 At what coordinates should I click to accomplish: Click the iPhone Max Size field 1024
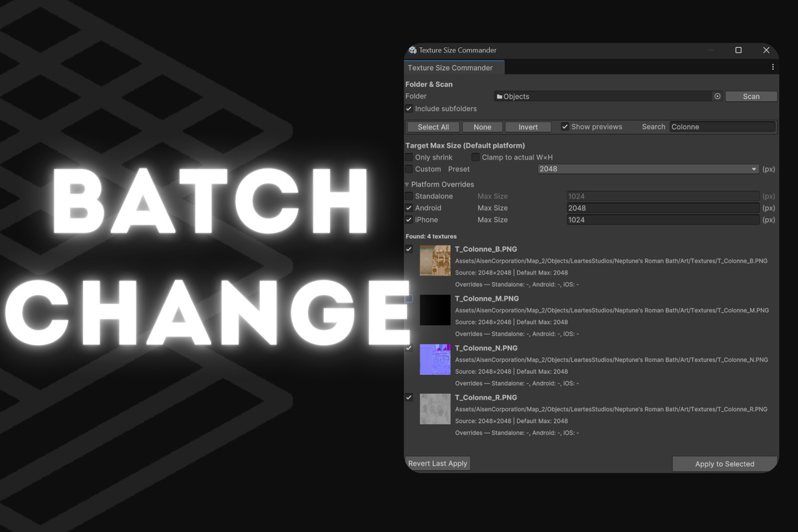(x=662, y=219)
